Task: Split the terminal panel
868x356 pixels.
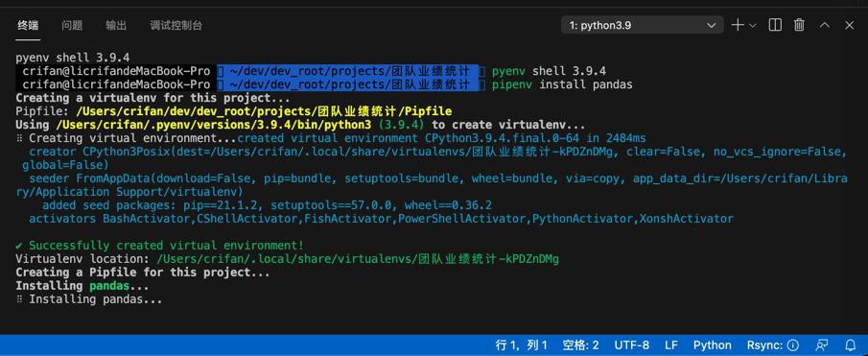Action: (775, 26)
